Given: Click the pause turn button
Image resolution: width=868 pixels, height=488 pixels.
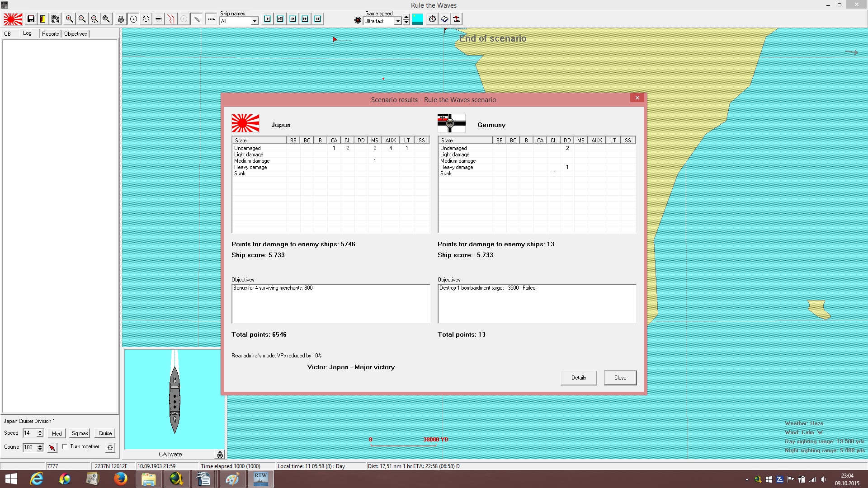Looking at the screenshot, I should [x=317, y=19].
